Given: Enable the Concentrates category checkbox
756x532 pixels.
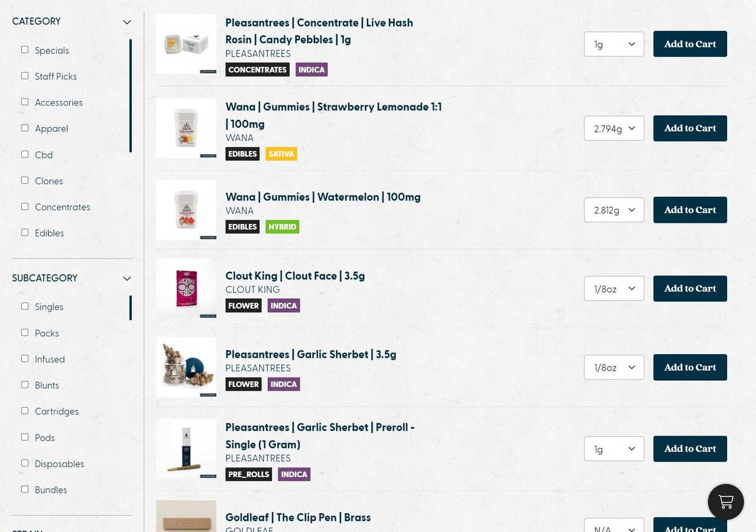Looking at the screenshot, I should (25, 206).
